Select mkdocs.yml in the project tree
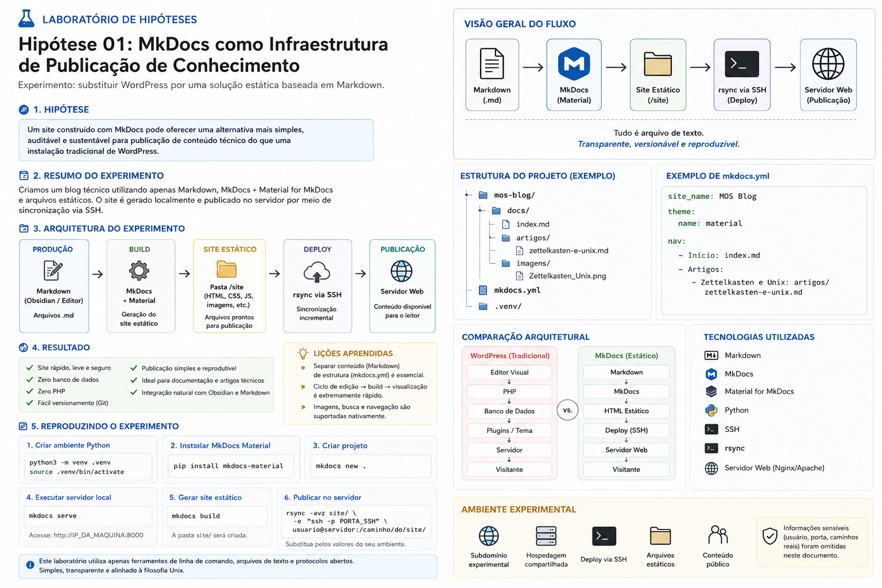Screen dimensions: 882x588 (x=510, y=290)
